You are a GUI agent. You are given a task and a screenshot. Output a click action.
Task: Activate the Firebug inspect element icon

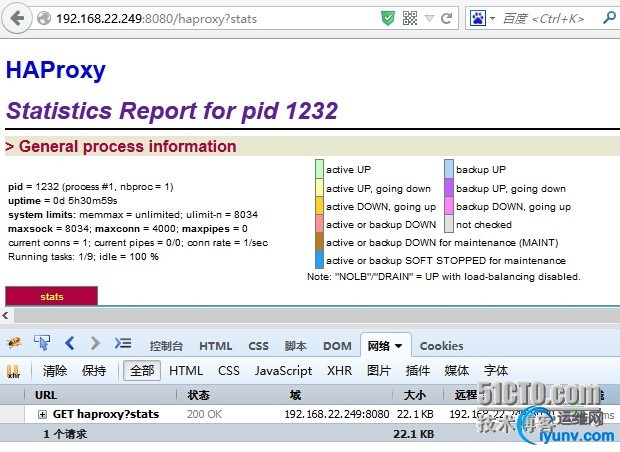tap(42, 342)
